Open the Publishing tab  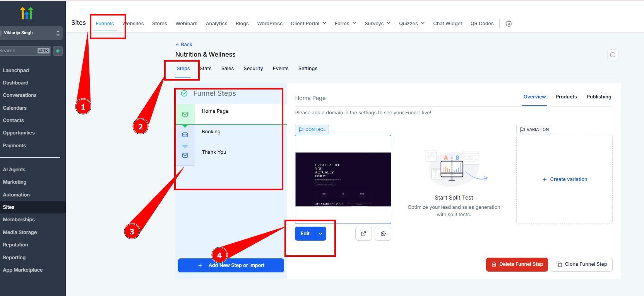[x=598, y=97]
